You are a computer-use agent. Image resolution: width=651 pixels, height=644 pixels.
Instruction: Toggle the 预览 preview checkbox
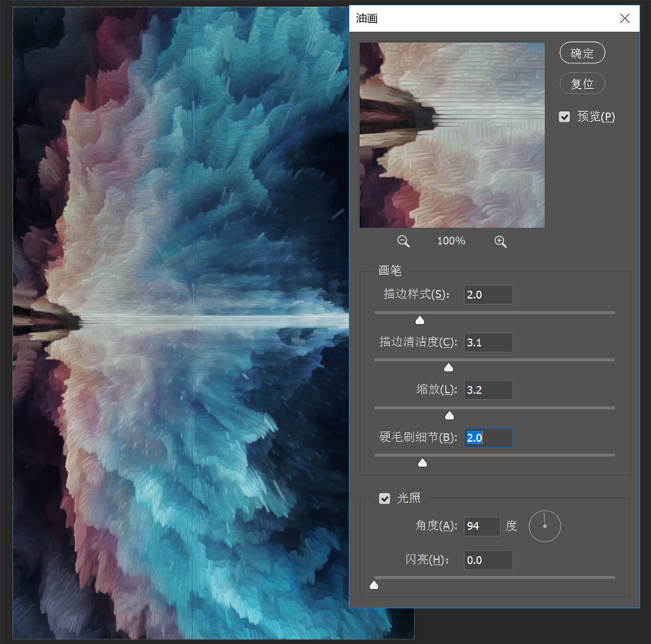point(564,116)
